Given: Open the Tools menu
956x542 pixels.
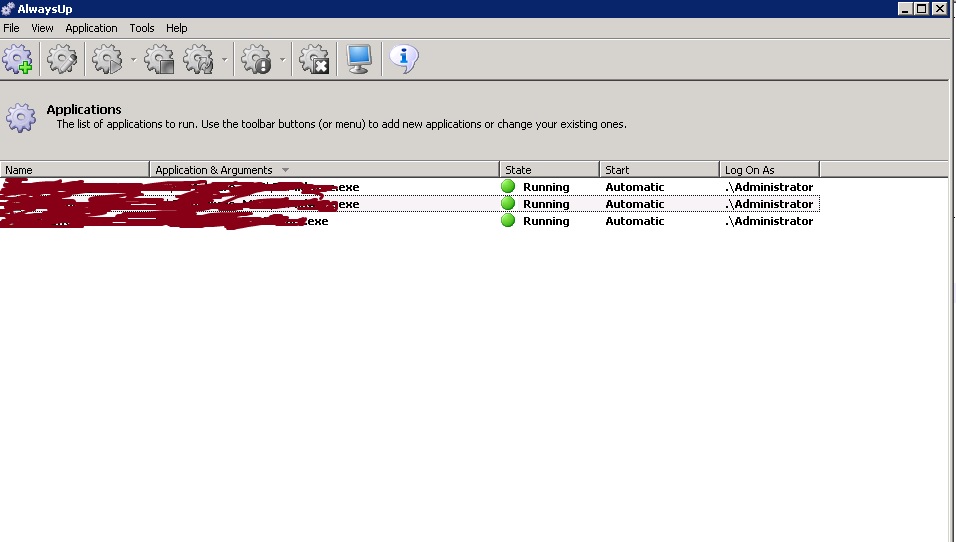Looking at the screenshot, I should 142,28.
